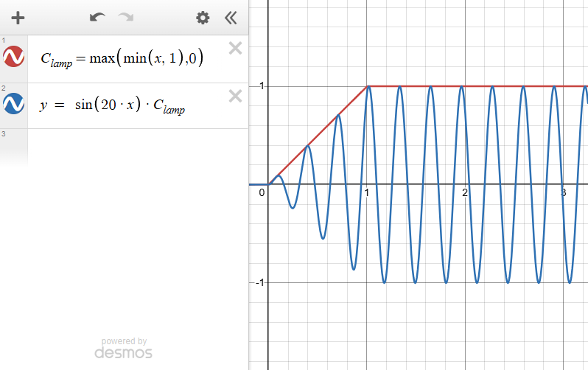Edit the y = sin(20·x)·C_lamp expression

coord(113,105)
